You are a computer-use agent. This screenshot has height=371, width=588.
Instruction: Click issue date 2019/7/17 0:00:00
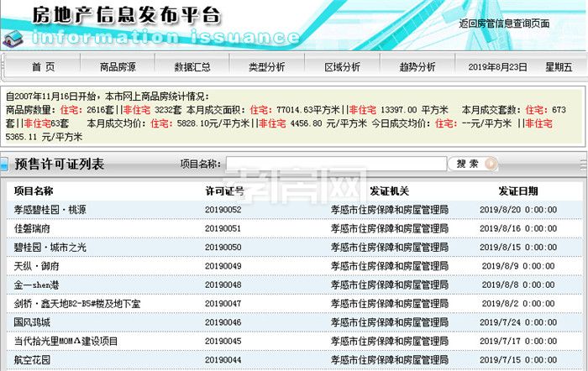point(518,341)
